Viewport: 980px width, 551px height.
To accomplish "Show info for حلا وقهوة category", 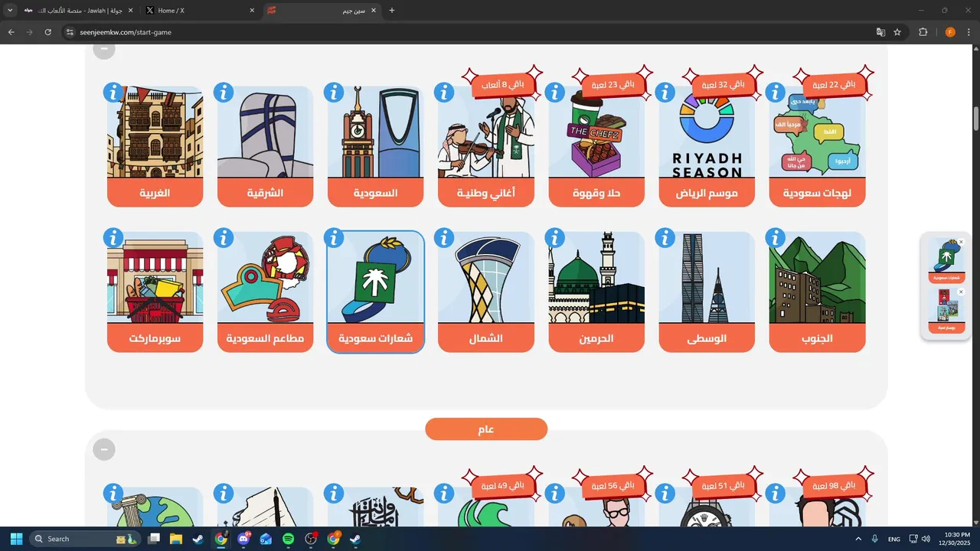I will point(554,93).
